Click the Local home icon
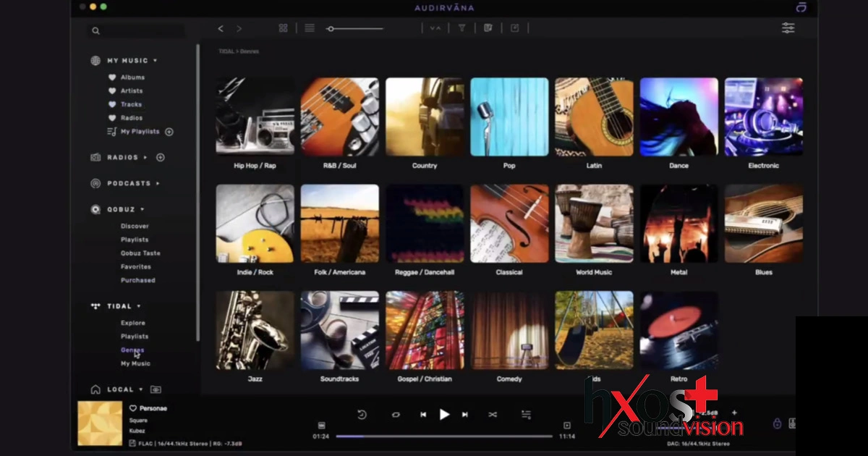The height and width of the screenshot is (456, 868). pos(95,389)
